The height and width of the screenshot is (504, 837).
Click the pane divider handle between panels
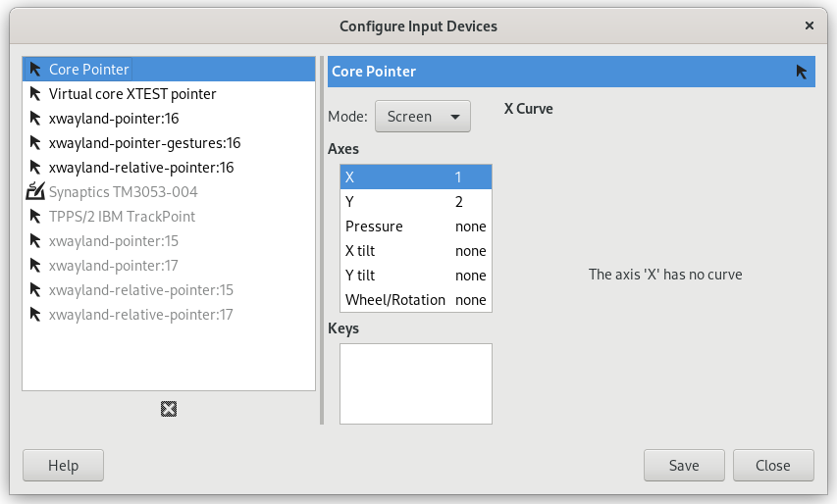[322, 240]
